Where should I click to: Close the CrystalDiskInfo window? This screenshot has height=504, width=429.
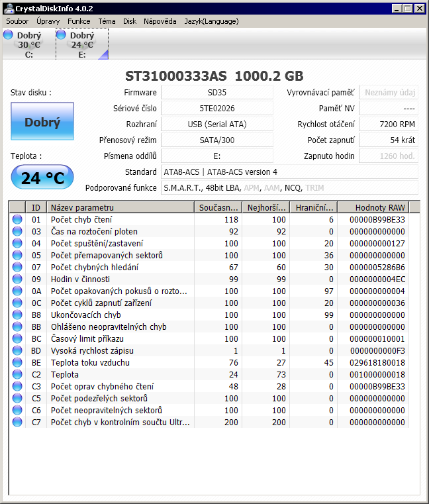(419, 9)
